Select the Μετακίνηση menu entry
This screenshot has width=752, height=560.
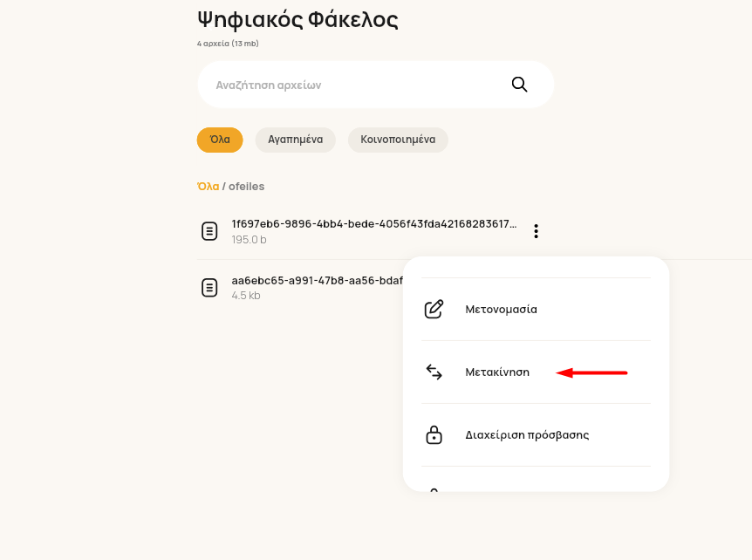pos(497,372)
